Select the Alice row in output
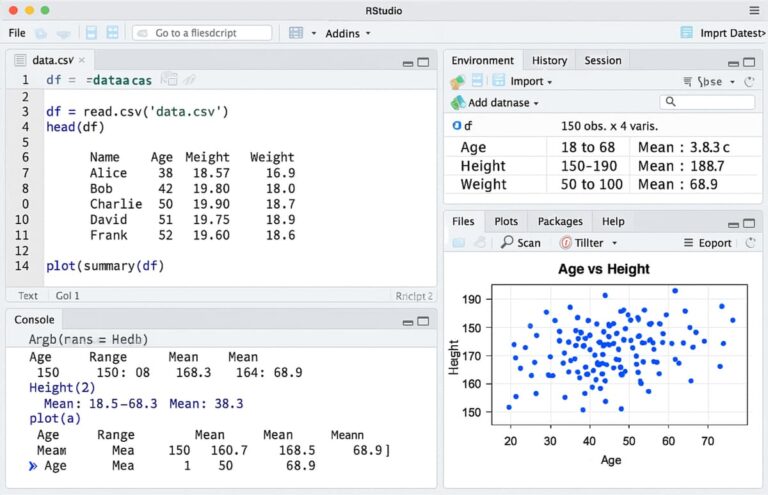 (x=192, y=173)
